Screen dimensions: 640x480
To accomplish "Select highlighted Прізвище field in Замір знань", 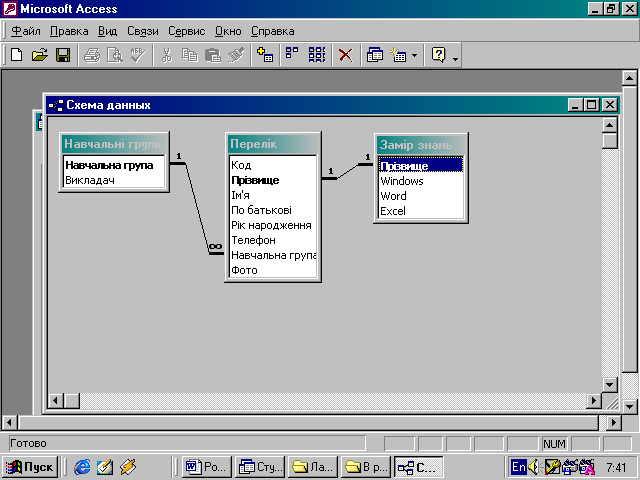I will [421, 166].
